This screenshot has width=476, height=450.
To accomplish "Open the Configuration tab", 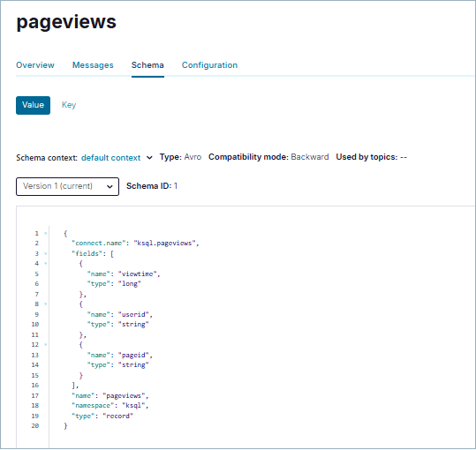I will point(209,65).
